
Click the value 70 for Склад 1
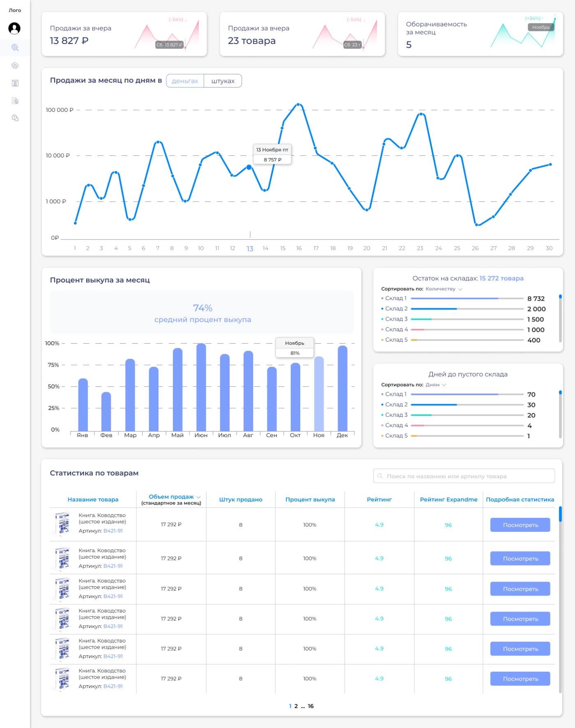531,395
